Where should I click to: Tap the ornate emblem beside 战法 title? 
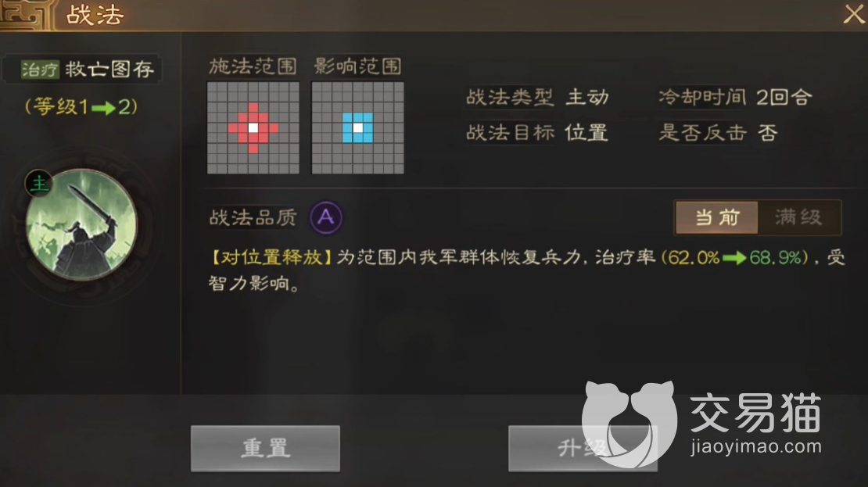tap(27, 15)
